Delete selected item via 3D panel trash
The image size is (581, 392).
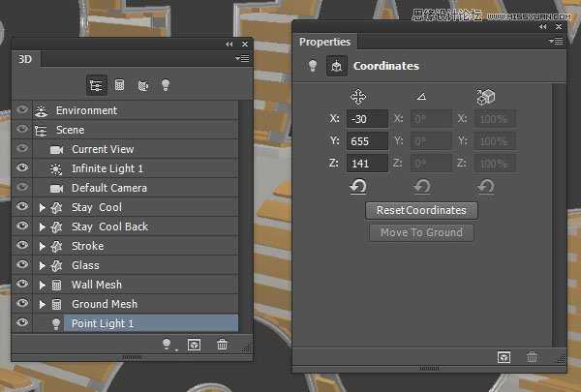223,345
